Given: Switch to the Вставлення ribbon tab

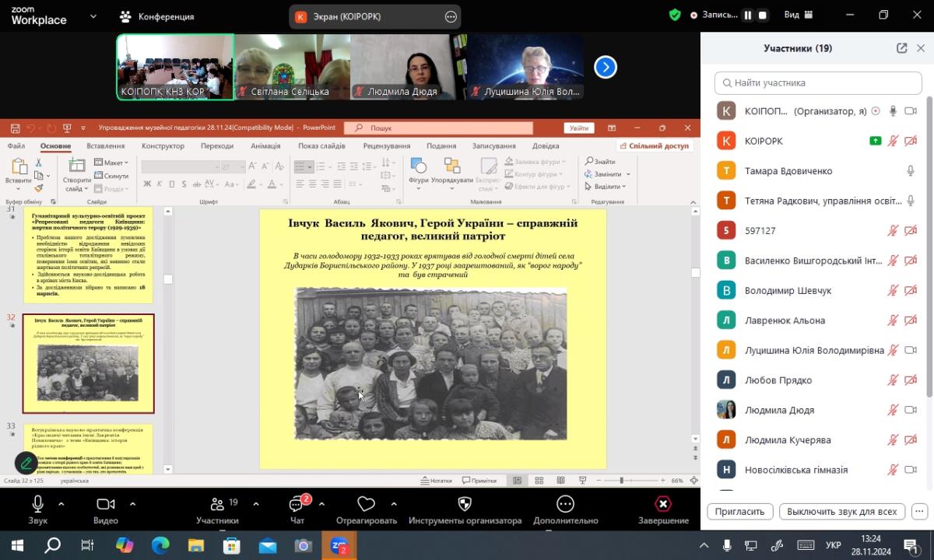Looking at the screenshot, I should click(105, 145).
